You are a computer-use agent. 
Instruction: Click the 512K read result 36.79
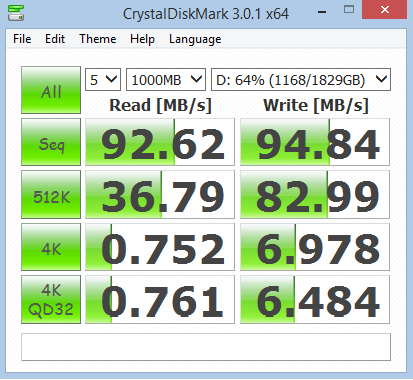(x=160, y=194)
